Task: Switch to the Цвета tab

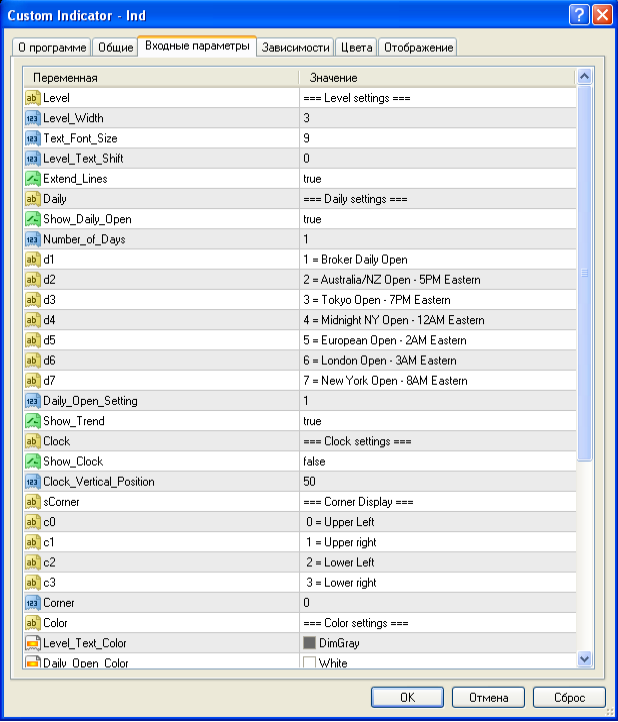Action: (x=357, y=47)
